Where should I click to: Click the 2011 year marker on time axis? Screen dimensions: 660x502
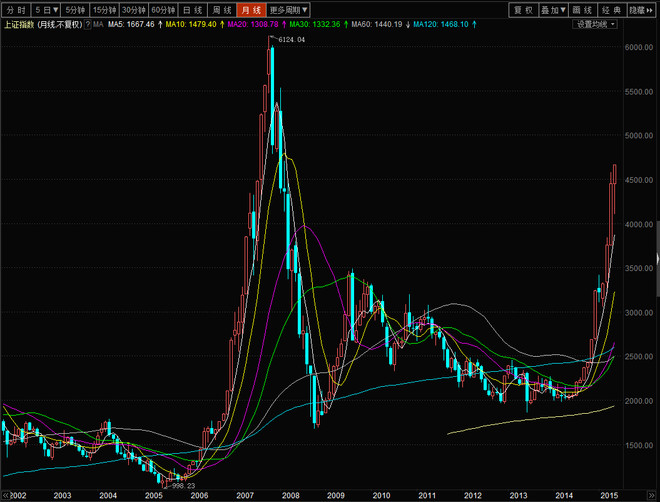point(427,495)
